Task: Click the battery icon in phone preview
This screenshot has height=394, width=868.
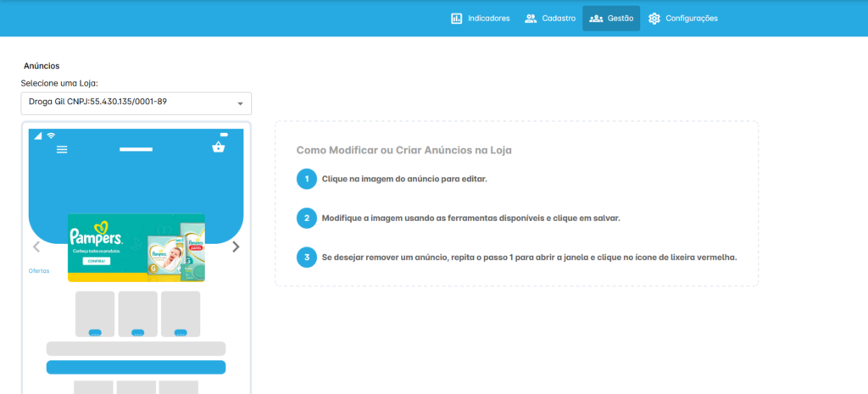Action: (224, 136)
